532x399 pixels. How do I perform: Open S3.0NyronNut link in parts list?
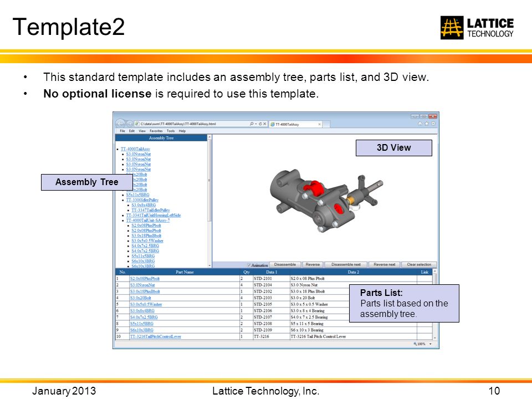tap(142, 285)
